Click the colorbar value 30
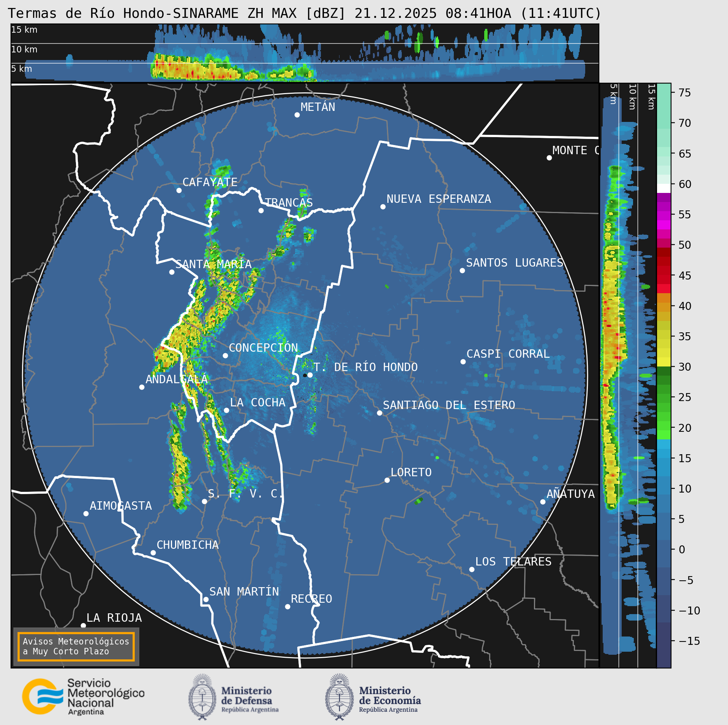This screenshot has height=725, width=728. point(685,367)
